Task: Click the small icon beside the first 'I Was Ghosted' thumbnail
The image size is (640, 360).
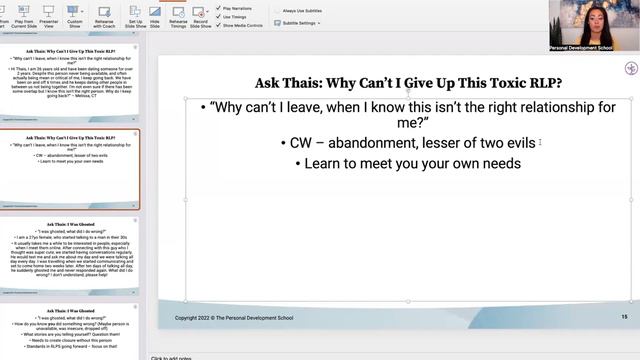Action: pos(135,220)
